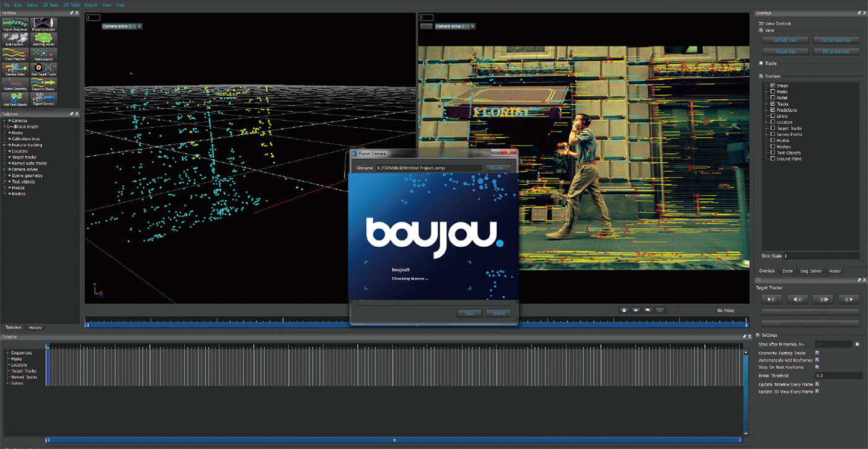The width and height of the screenshot is (868, 449).
Task: Pick the Add Target Tracks tool
Action: click(43, 69)
